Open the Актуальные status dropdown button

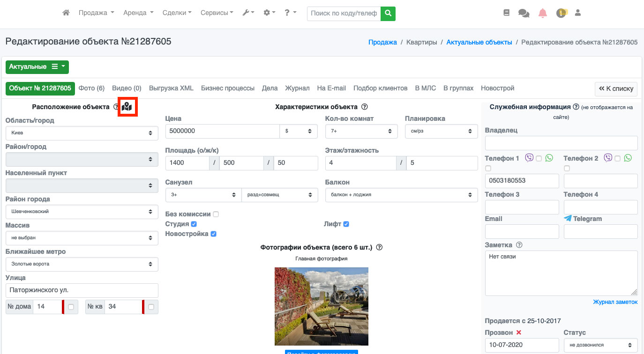point(37,67)
